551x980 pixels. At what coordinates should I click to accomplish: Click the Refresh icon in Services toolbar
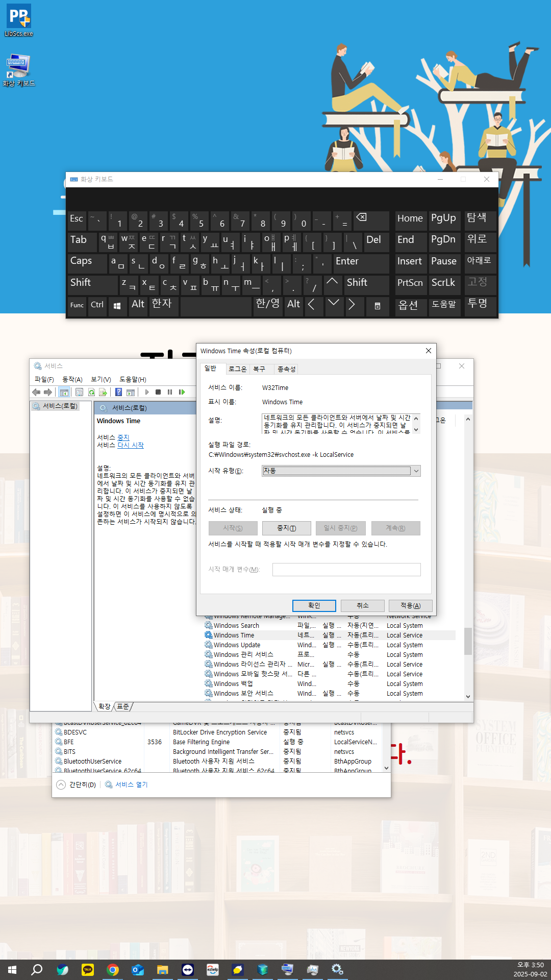tap(91, 392)
